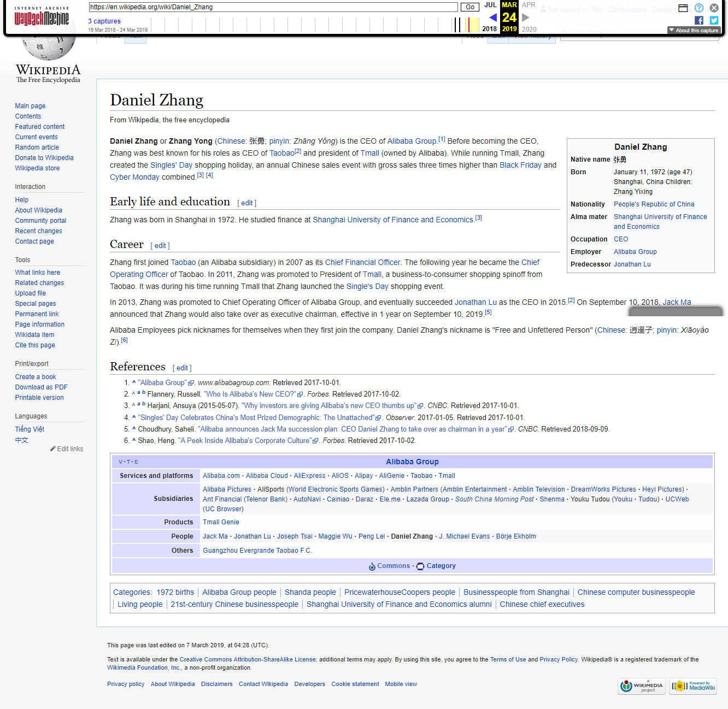Open the 1972 births category
The height and width of the screenshot is (709, 728).
[175, 592]
